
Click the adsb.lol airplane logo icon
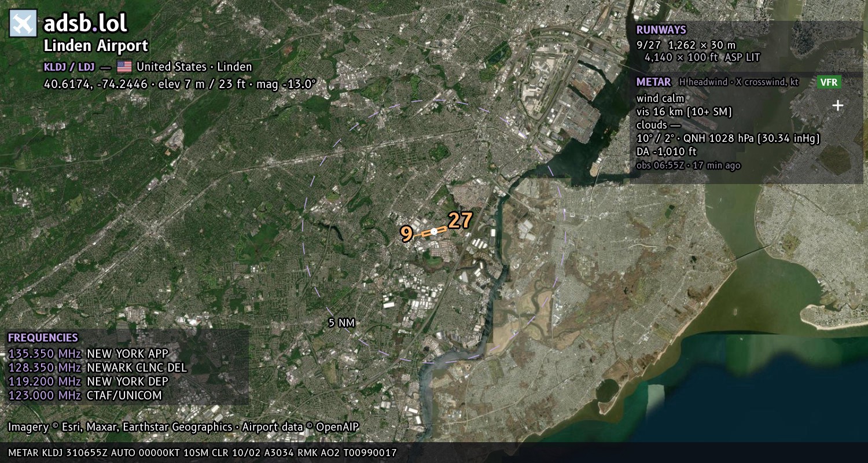[x=23, y=24]
